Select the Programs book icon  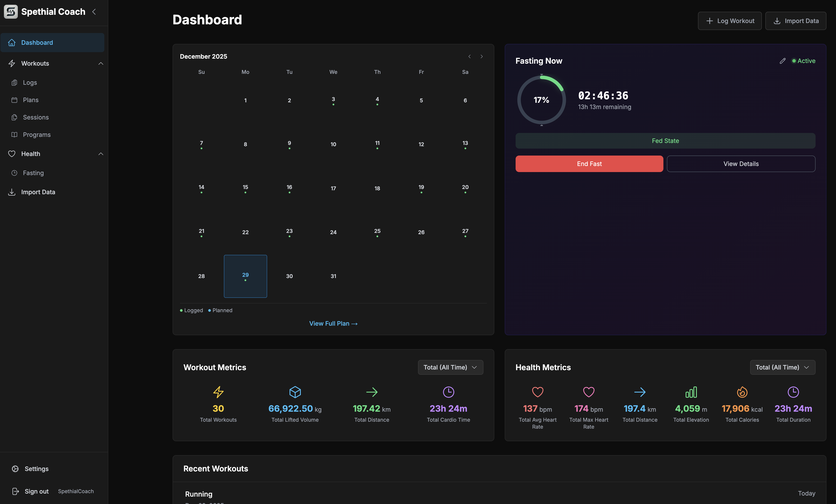point(14,135)
